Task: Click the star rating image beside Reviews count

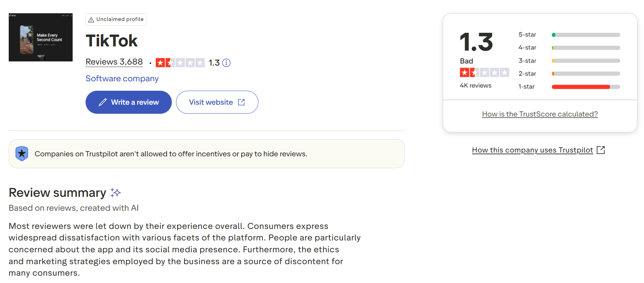Action: 180,63
